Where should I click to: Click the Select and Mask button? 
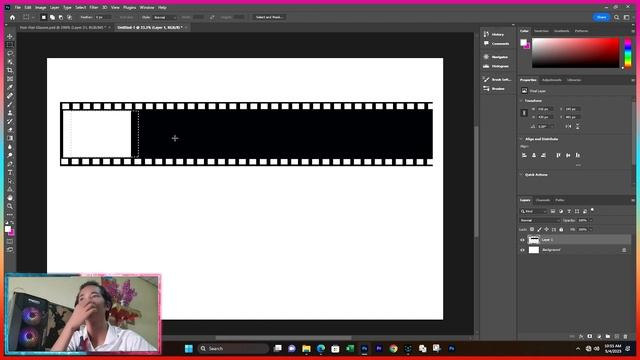pos(269,17)
